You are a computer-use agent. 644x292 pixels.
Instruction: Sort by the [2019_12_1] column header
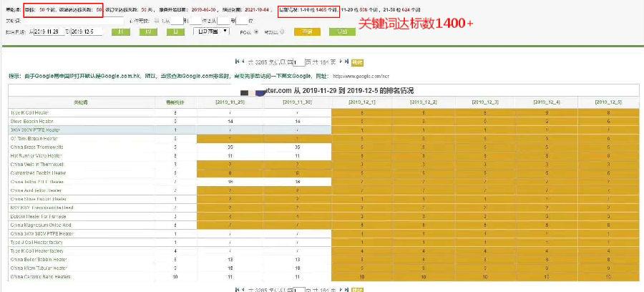coord(362,102)
